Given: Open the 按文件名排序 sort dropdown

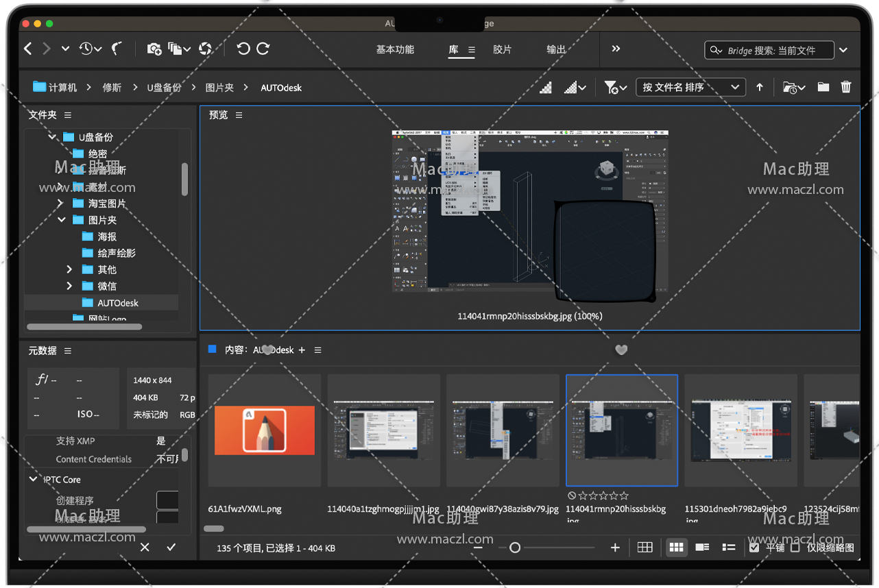Looking at the screenshot, I should [x=690, y=87].
